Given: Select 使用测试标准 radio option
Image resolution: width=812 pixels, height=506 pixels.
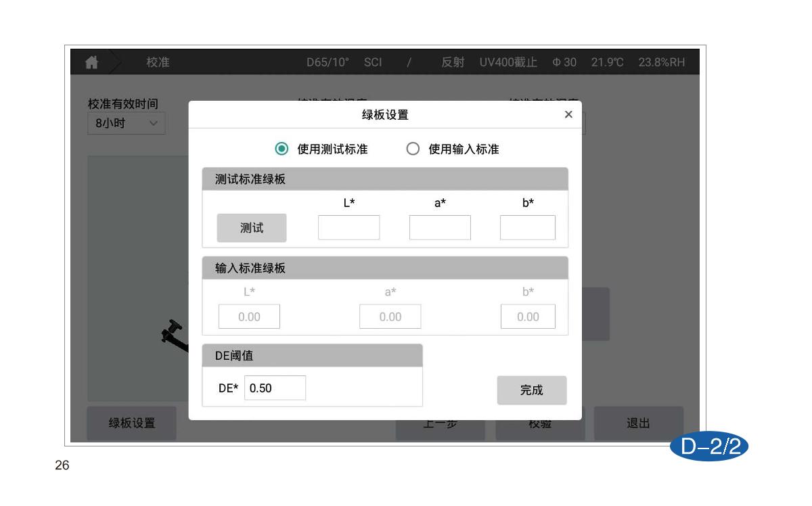Looking at the screenshot, I should coord(281,149).
